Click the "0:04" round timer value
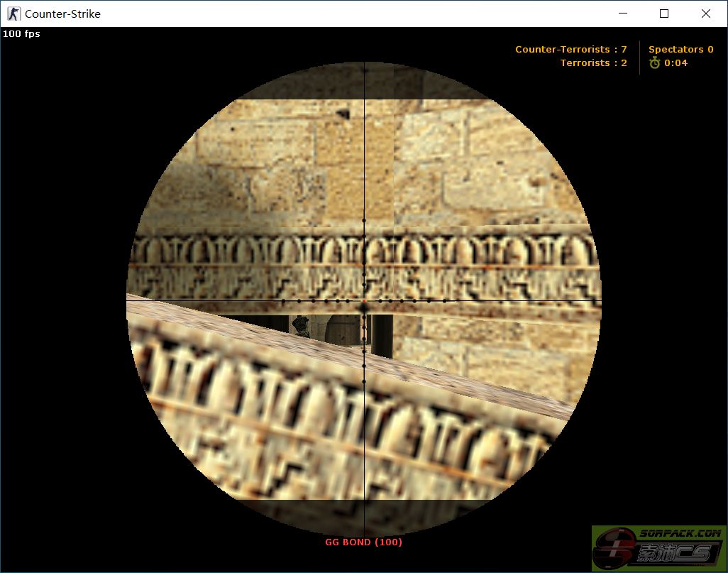This screenshot has height=573, width=728. point(675,62)
